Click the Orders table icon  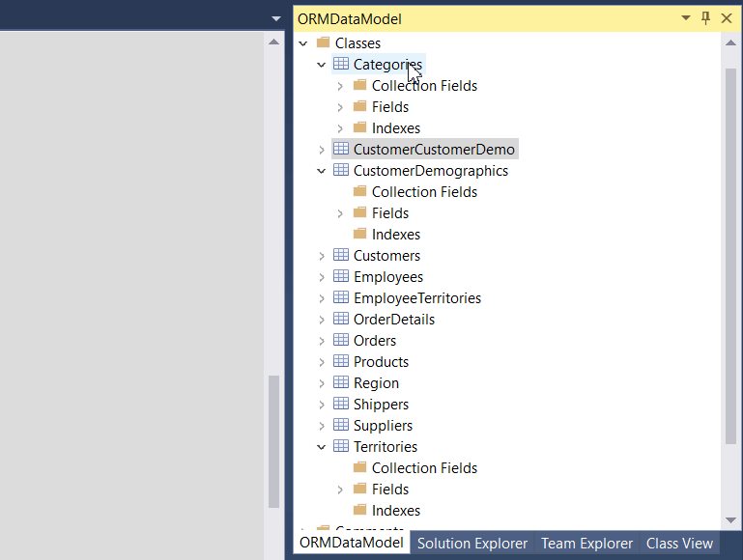[x=341, y=340]
